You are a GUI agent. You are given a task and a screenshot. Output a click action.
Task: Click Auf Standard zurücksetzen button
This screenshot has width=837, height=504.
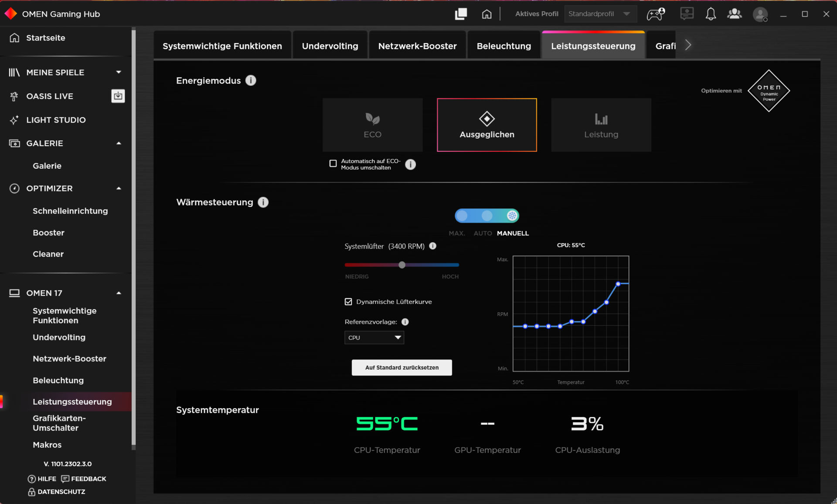[x=401, y=368]
